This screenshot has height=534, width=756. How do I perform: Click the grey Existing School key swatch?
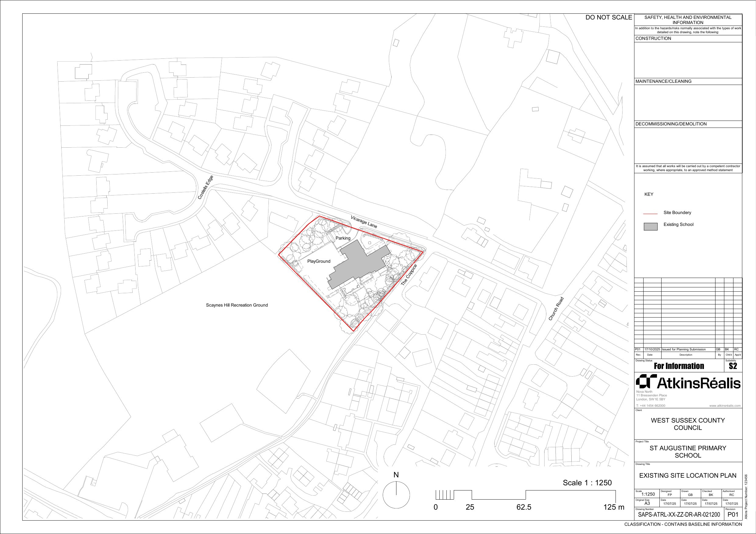pyautogui.click(x=650, y=227)
